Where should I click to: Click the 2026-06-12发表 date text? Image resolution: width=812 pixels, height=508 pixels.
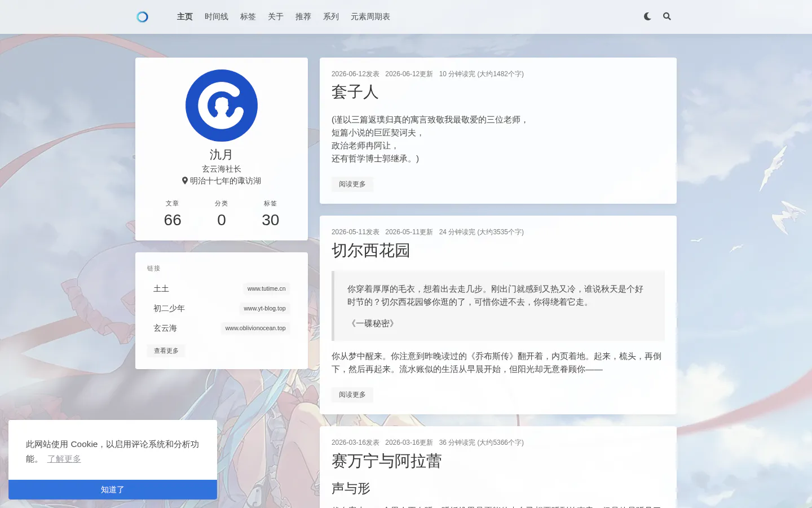(355, 74)
